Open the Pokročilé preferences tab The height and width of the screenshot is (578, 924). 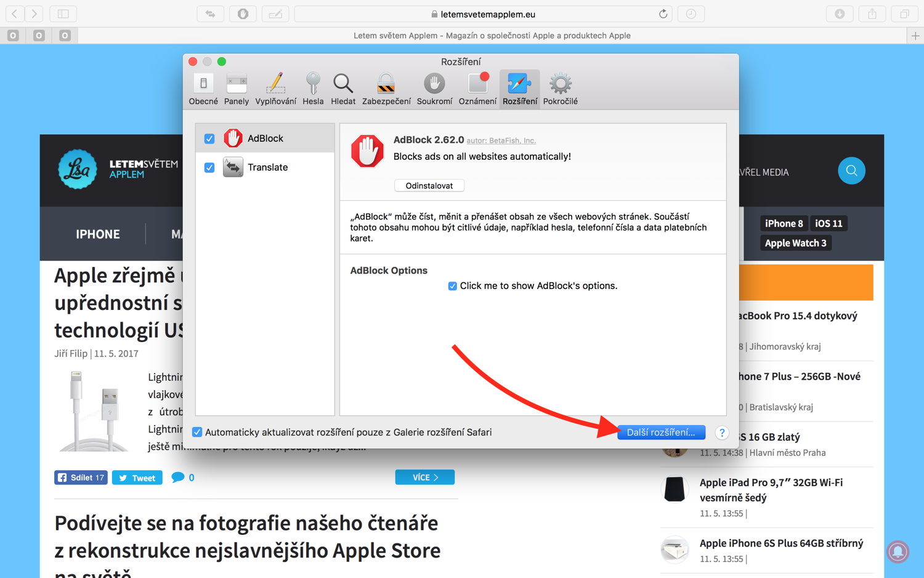pos(560,89)
